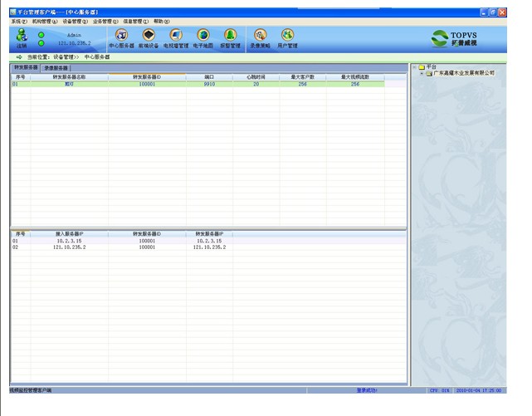Switch to the 录像服务器 tab
Viewport: 532px width, 416px height.
pos(56,68)
